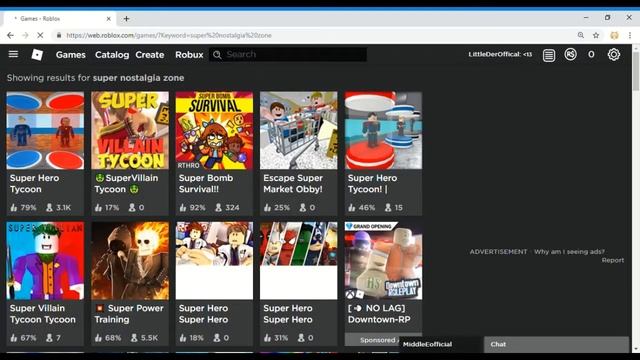Click the Report ad link
Image resolution: width=640 pixels, height=360 pixels.
pos(613,260)
